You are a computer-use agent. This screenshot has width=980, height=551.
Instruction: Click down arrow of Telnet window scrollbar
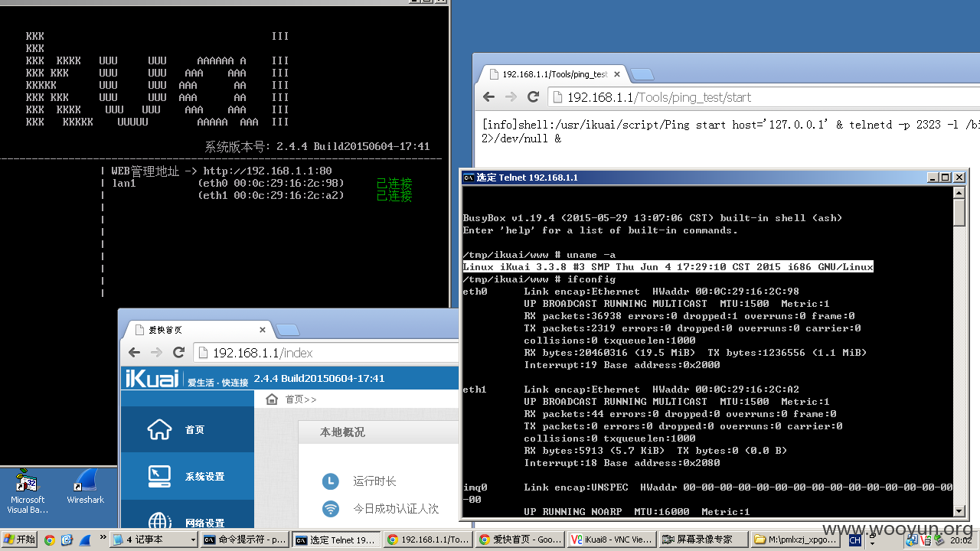(x=959, y=510)
